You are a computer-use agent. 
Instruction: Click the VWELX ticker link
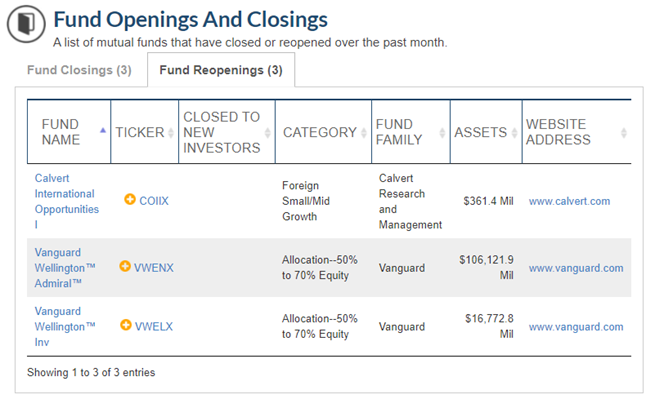[154, 326]
